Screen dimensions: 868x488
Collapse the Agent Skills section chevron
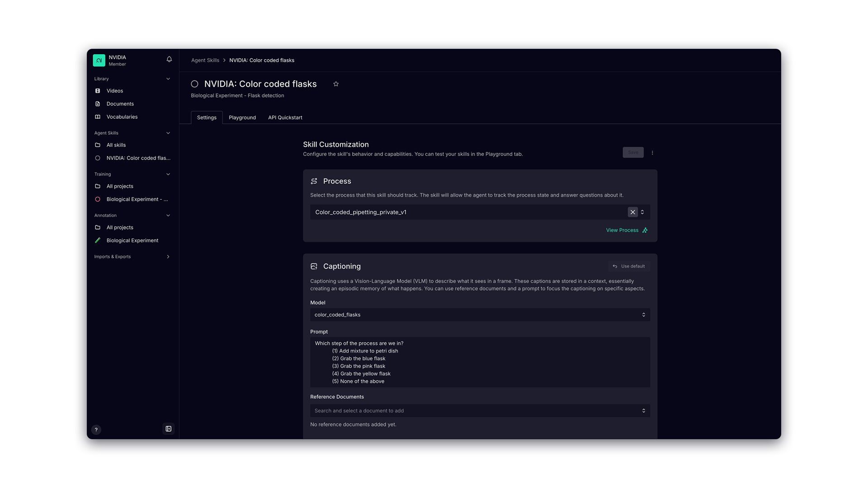(168, 133)
